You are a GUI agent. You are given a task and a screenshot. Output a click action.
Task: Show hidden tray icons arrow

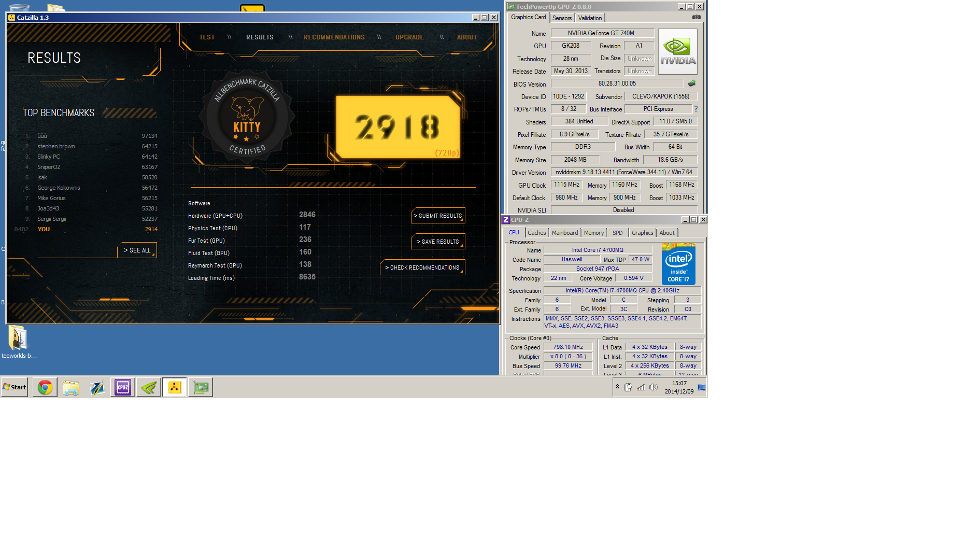617,387
